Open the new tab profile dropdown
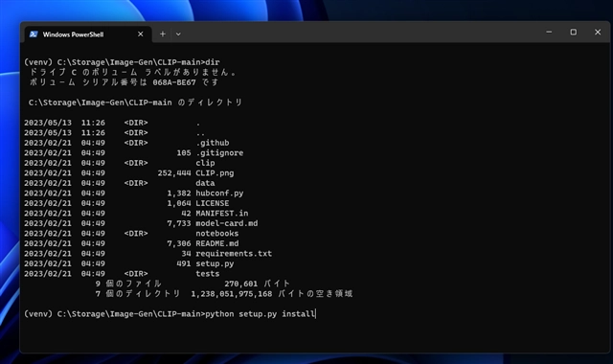The image size is (613, 364). (x=178, y=34)
